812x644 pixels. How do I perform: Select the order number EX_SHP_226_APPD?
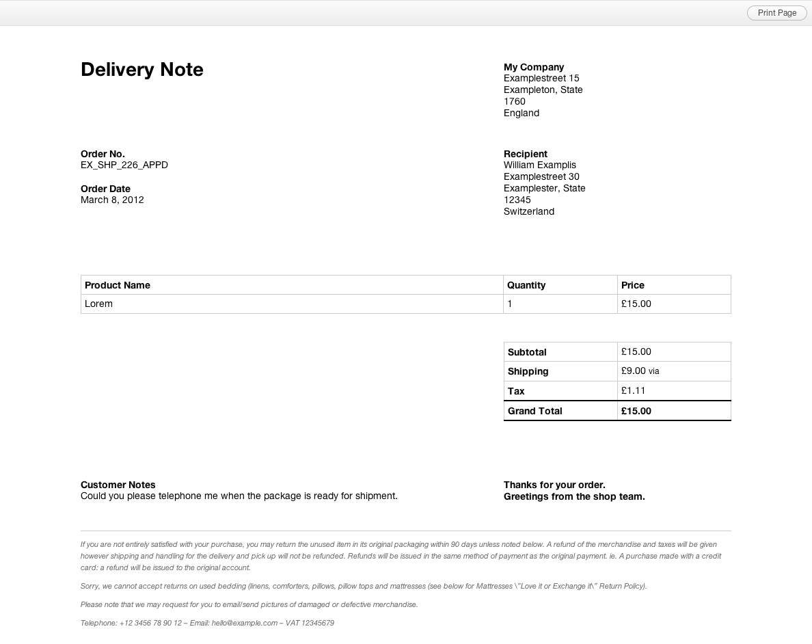[x=124, y=165]
